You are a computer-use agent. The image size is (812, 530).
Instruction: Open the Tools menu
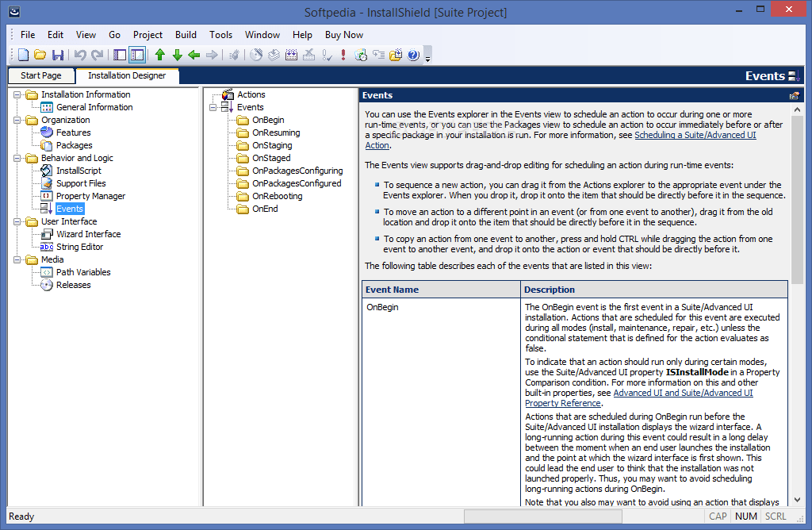[x=220, y=35]
